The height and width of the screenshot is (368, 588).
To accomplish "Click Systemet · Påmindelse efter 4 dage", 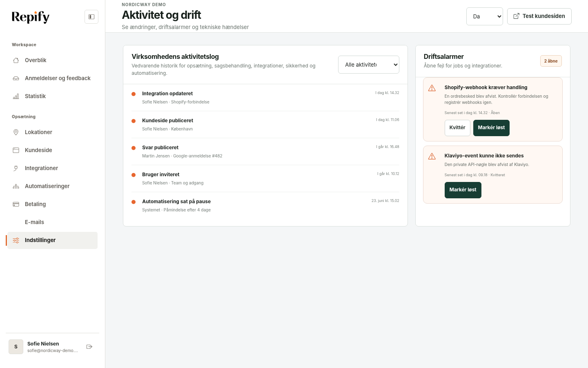I will pos(176,210).
